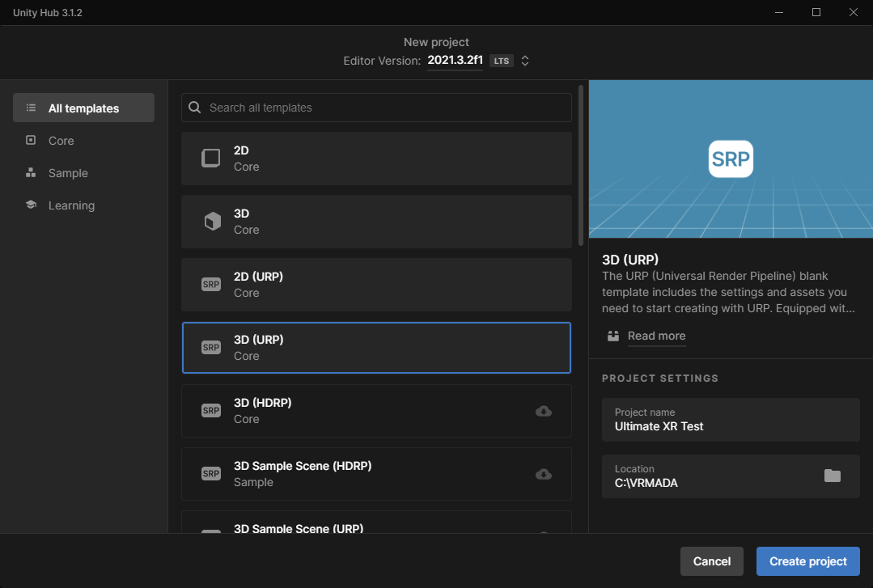This screenshot has height=588, width=873.
Task: Select the 3D Sample Scene (URP) template
Action: point(376,522)
